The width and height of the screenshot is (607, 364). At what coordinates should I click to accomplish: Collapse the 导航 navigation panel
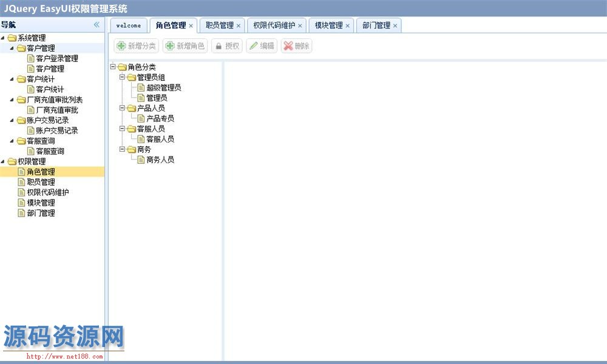[96, 25]
